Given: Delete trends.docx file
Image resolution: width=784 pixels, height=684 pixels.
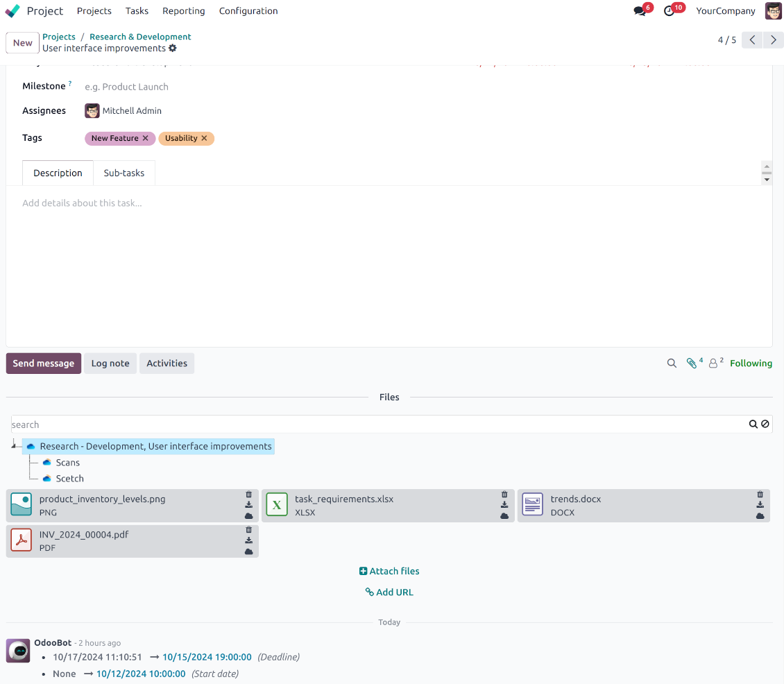Looking at the screenshot, I should click(760, 495).
